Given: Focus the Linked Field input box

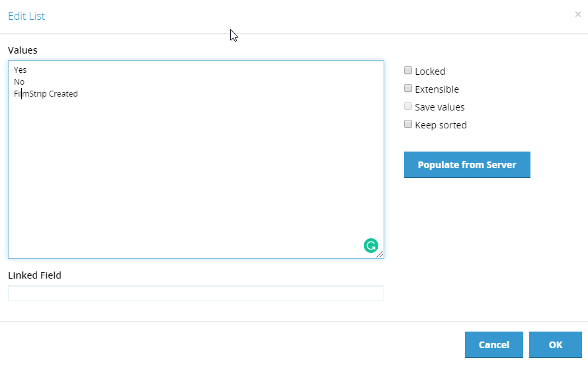Looking at the screenshot, I should click(196, 293).
